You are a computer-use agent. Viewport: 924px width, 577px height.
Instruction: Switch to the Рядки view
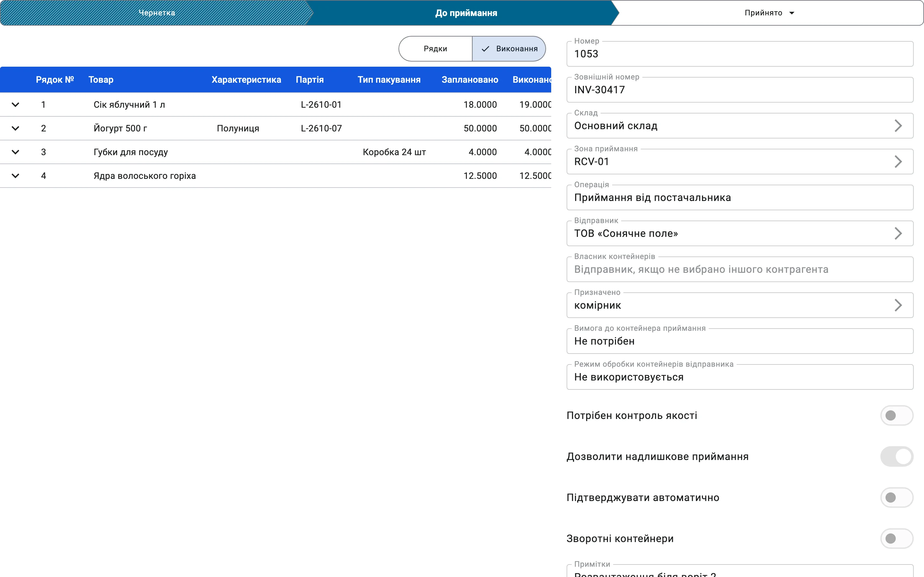point(435,49)
